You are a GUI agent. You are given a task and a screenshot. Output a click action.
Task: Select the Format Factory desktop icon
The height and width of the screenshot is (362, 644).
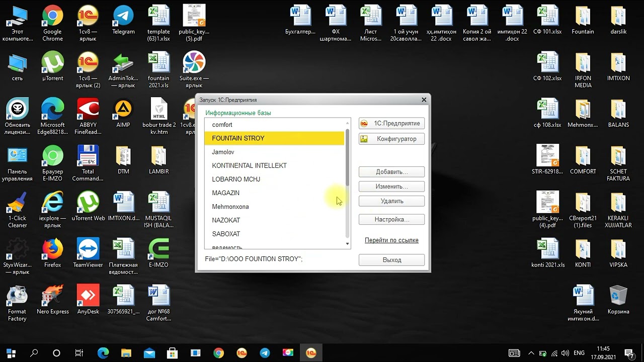point(17,304)
